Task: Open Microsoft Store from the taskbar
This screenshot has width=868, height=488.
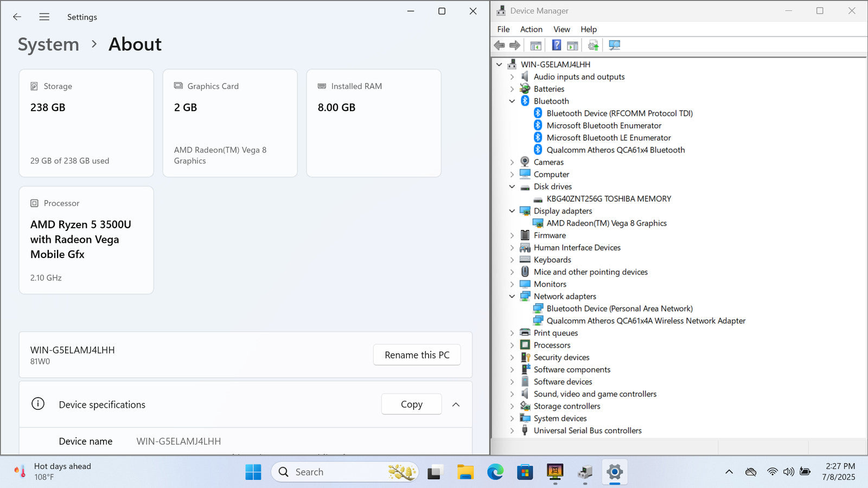Action: point(525,472)
